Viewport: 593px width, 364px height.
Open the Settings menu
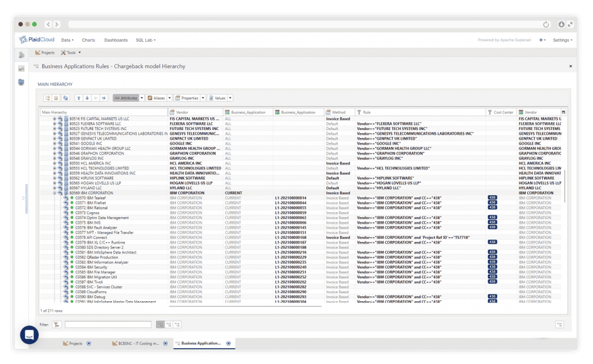(x=562, y=40)
